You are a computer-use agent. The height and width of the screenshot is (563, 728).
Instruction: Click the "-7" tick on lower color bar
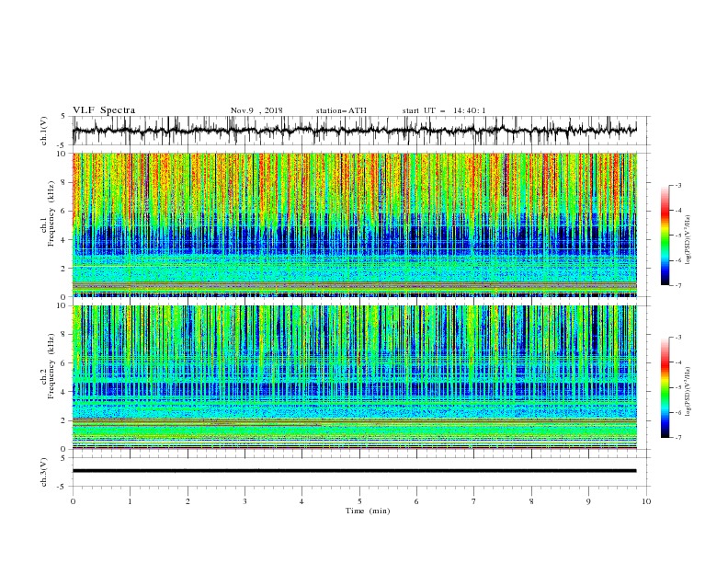677,438
